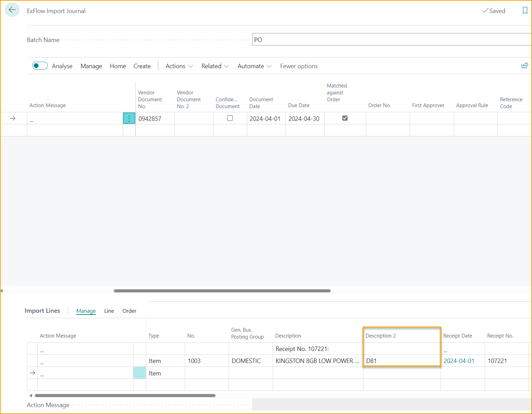The image size is (532, 414).
Task: Select the Line tab in Import Lines
Action: [109, 311]
